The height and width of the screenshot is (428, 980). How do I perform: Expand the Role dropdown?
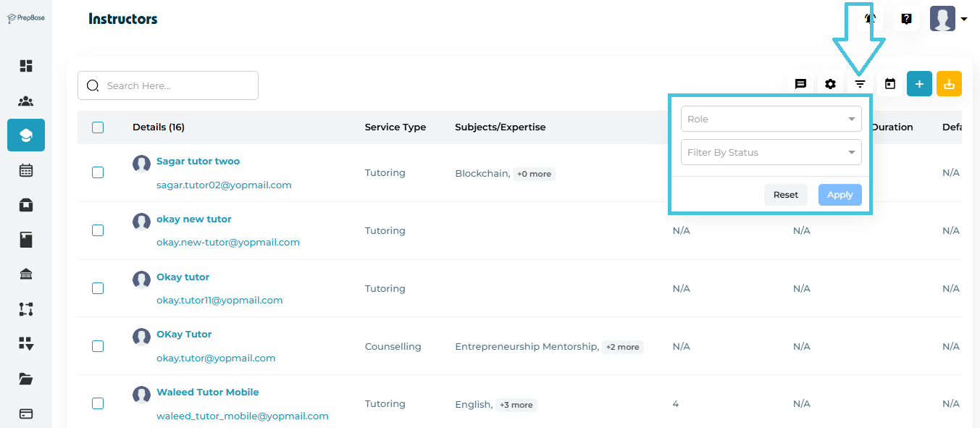point(771,119)
